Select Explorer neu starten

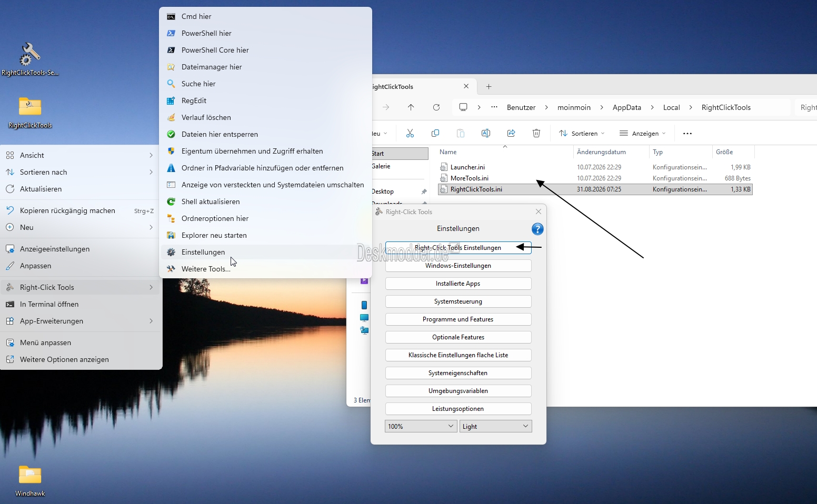point(265,235)
